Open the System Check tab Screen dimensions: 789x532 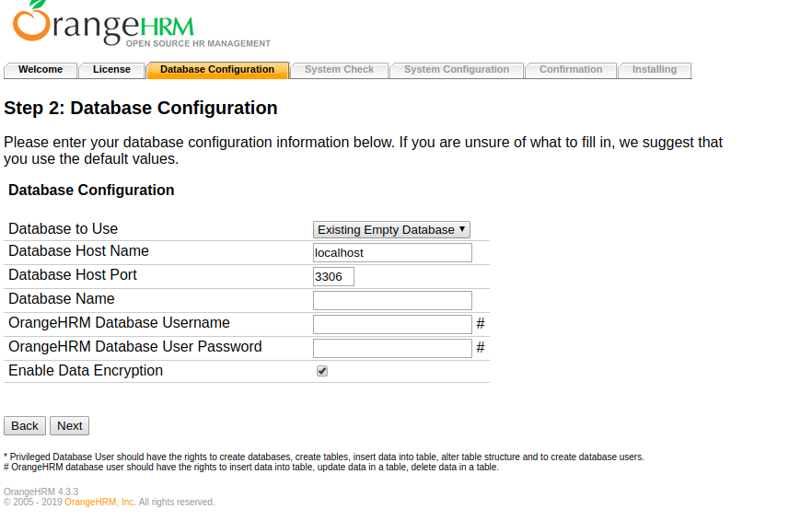[x=339, y=70]
